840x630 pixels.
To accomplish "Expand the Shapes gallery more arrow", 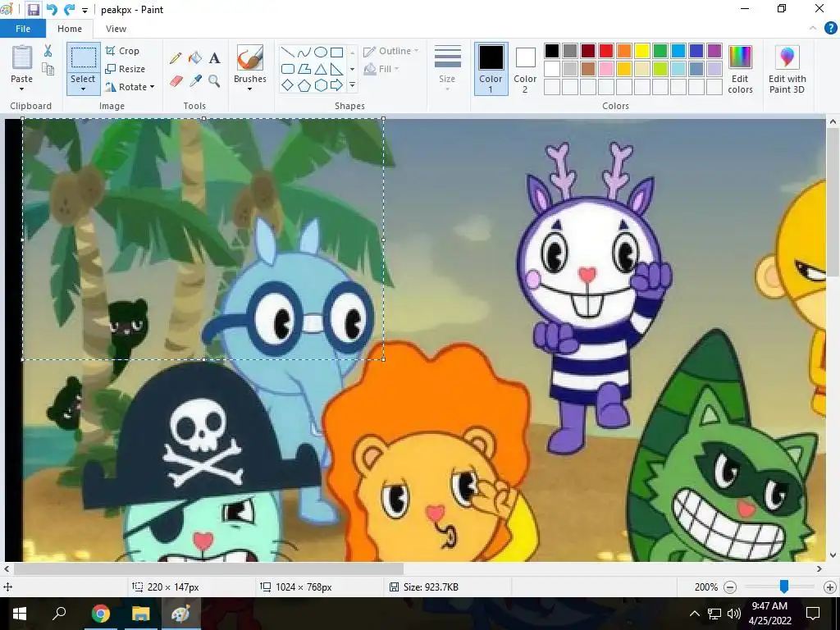I will [x=352, y=84].
